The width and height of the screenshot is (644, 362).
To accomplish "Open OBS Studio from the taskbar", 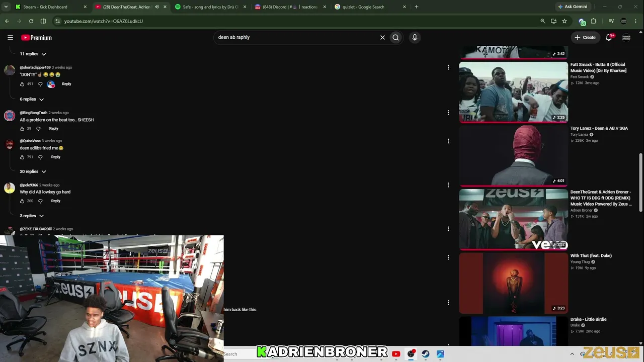I will pyautogui.click(x=411, y=354).
